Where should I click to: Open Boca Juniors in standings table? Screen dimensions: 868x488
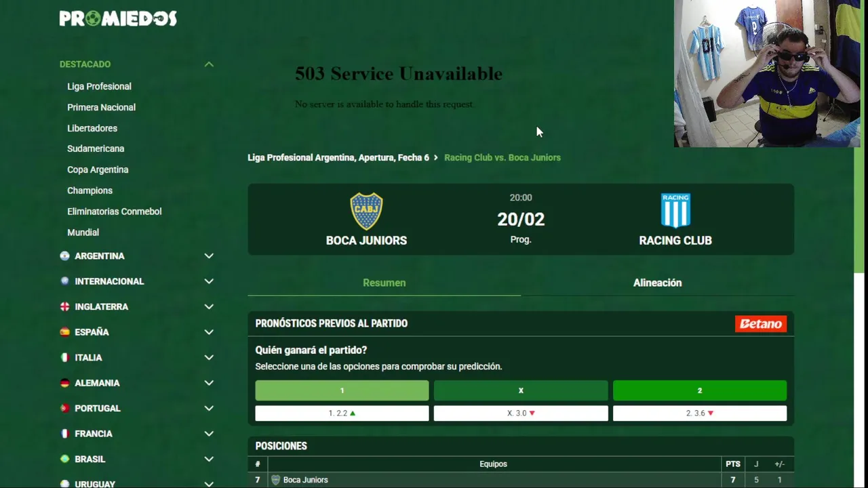[306, 480]
